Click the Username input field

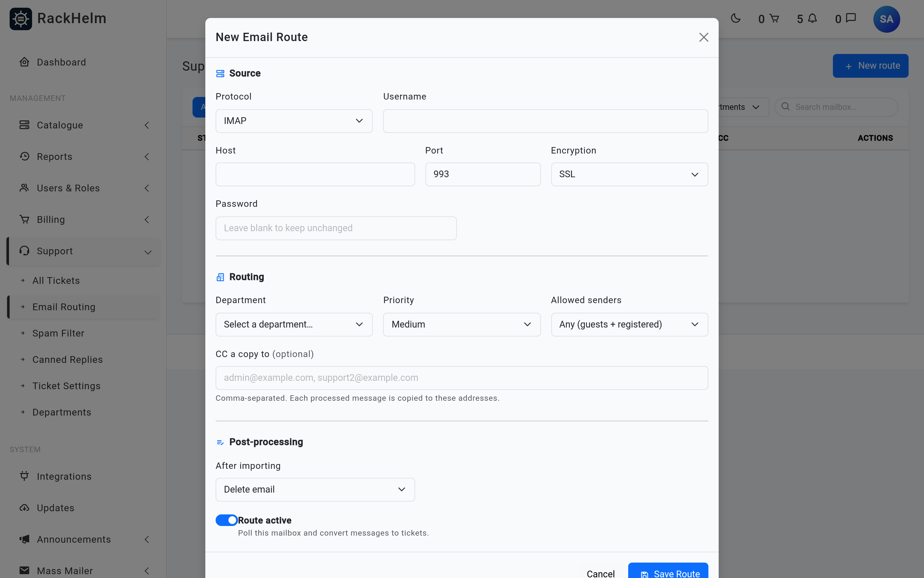coord(545,121)
